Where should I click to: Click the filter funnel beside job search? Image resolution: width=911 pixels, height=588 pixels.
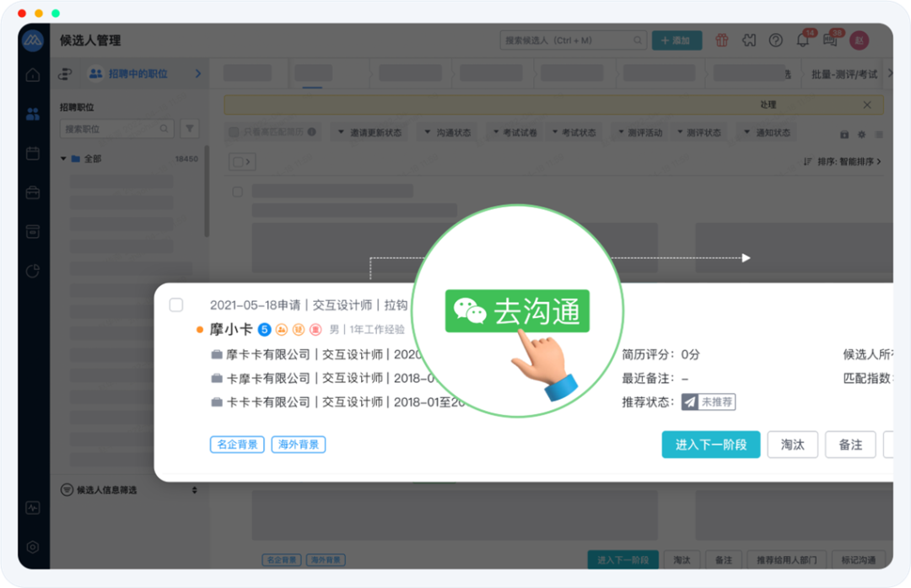[x=190, y=129]
